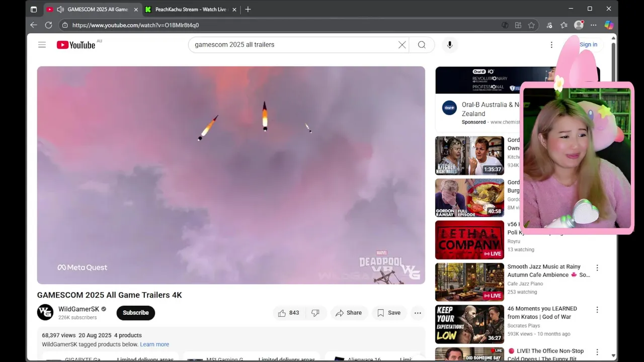Click the address bar URL
644x362 pixels.
(135, 25)
